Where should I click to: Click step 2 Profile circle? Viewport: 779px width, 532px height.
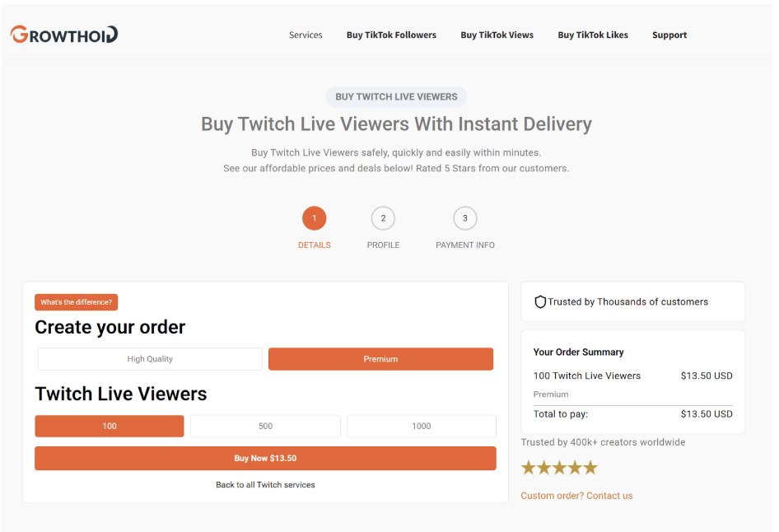(x=383, y=218)
